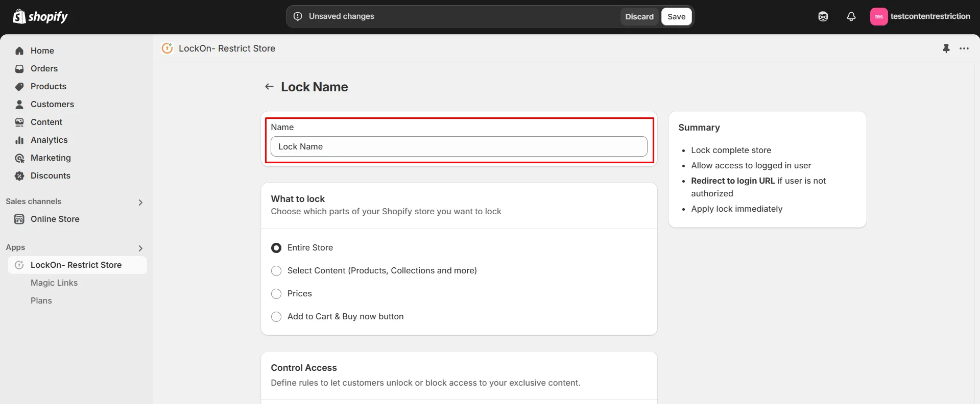Discard the unsaved changes
980x404 pixels.
point(639,16)
